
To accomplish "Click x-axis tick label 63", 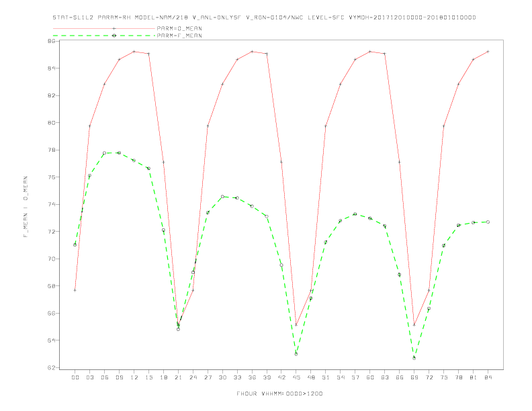I will [x=385, y=377].
